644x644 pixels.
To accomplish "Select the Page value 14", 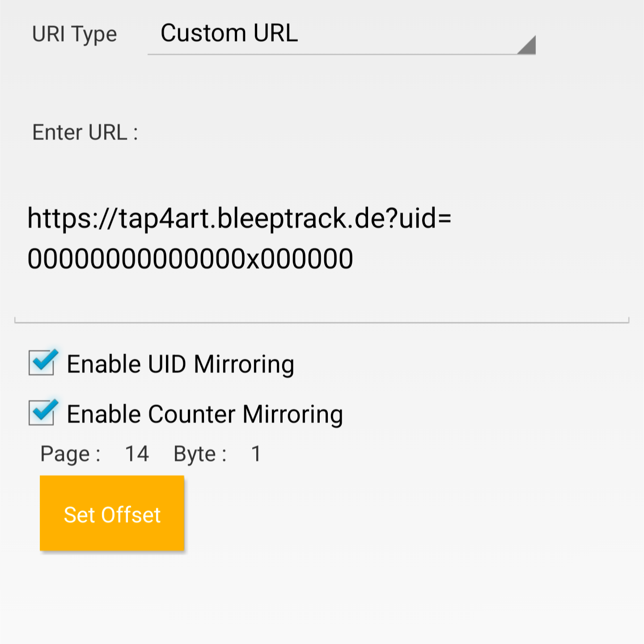I will tap(137, 454).
